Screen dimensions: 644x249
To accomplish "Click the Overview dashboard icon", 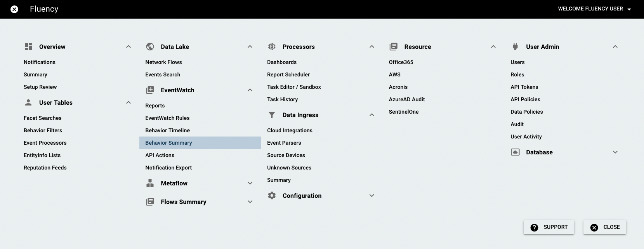I will [28, 47].
